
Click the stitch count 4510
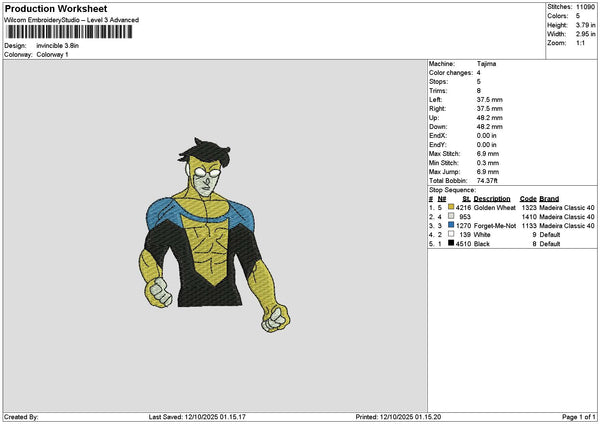pos(463,244)
